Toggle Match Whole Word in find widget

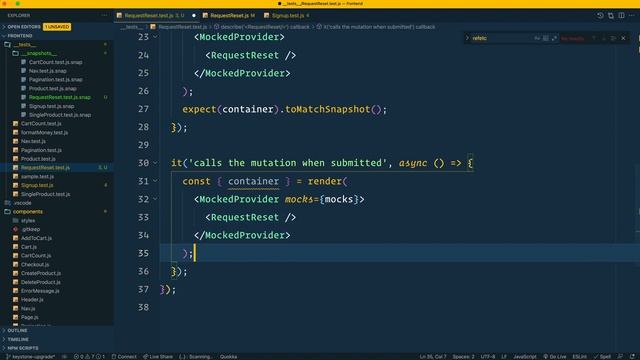[x=546, y=38]
